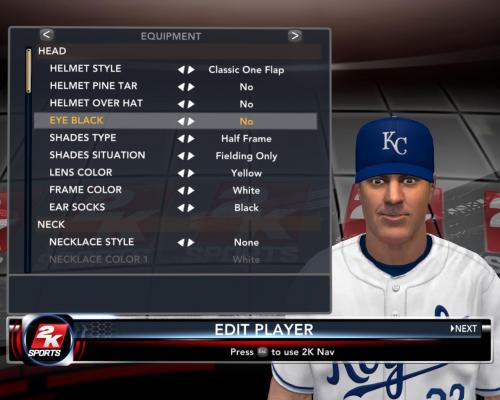Toggle Helmet Over Hat right arrow

[x=191, y=104]
